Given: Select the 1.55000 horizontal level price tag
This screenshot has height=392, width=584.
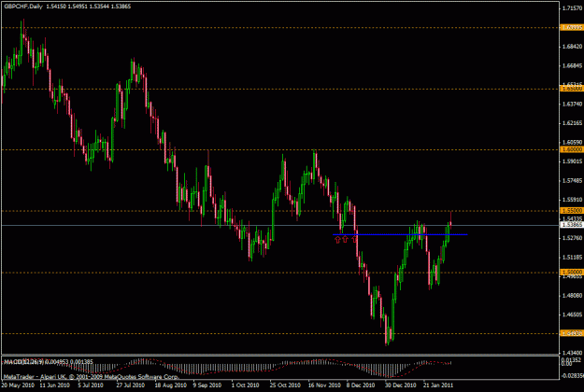Looking at the screenshot, I should pyautogui.click(x=572, y=211).
